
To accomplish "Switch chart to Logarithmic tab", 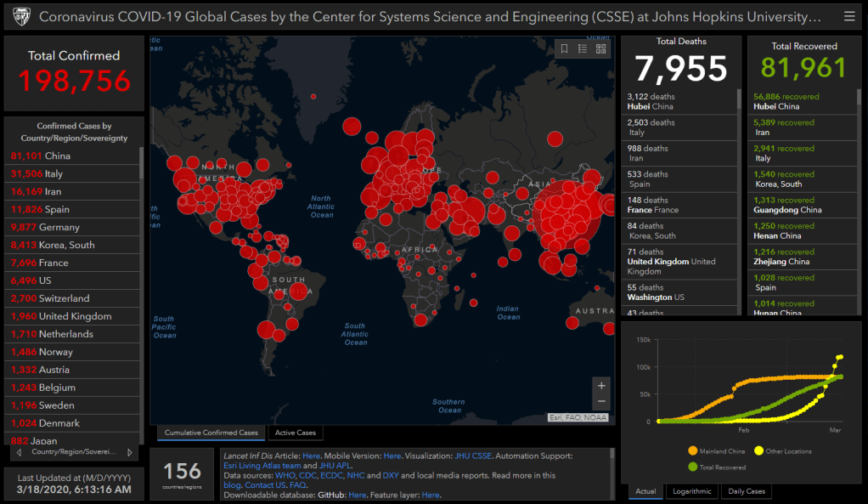I will click(691, 491).
